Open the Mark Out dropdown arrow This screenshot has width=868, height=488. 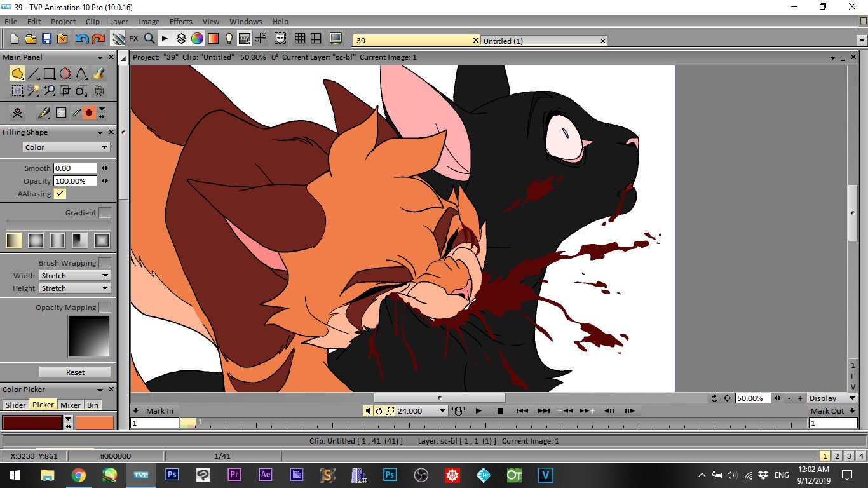(x=852, y=410)
